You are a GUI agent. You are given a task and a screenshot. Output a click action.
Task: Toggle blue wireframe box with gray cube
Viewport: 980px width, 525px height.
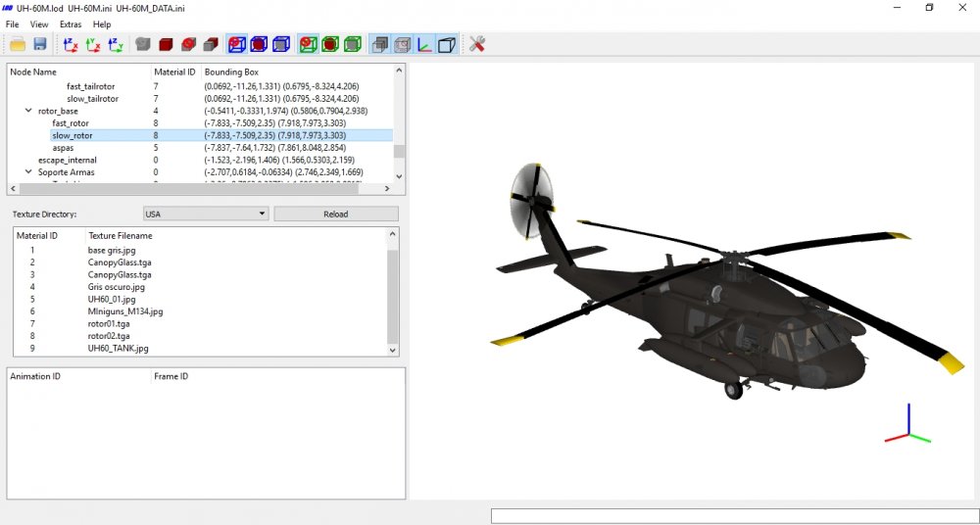281,44
